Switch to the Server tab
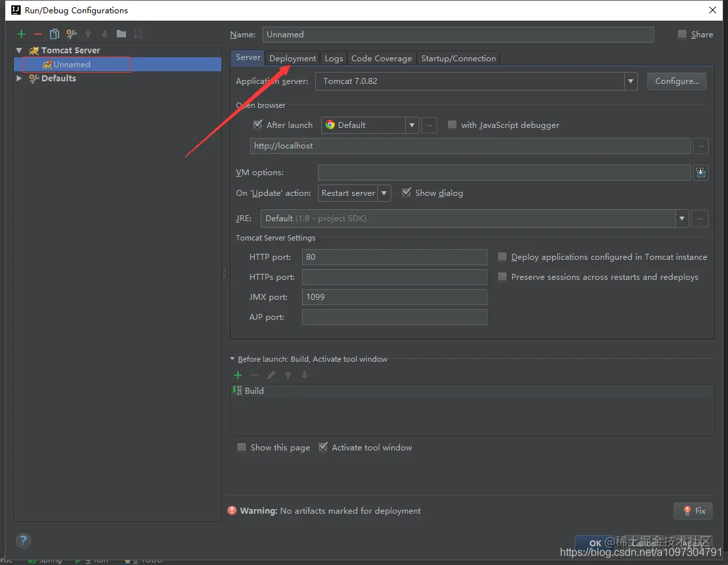The height and width of the screenshot is (565, 728). [248, 57]
